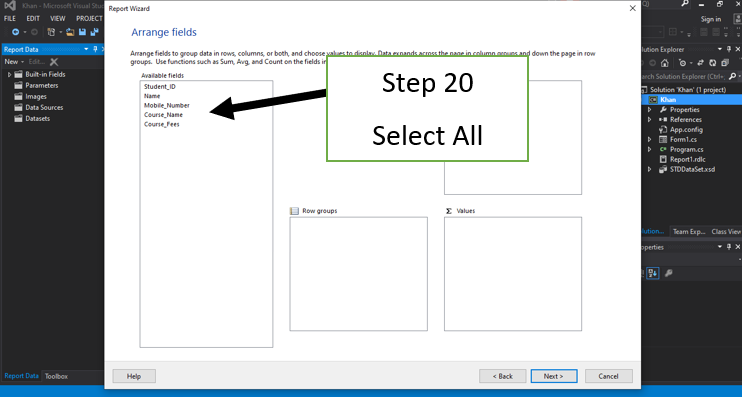
Task: Switch to the Team Explorer tab
Action: (689, 231)
